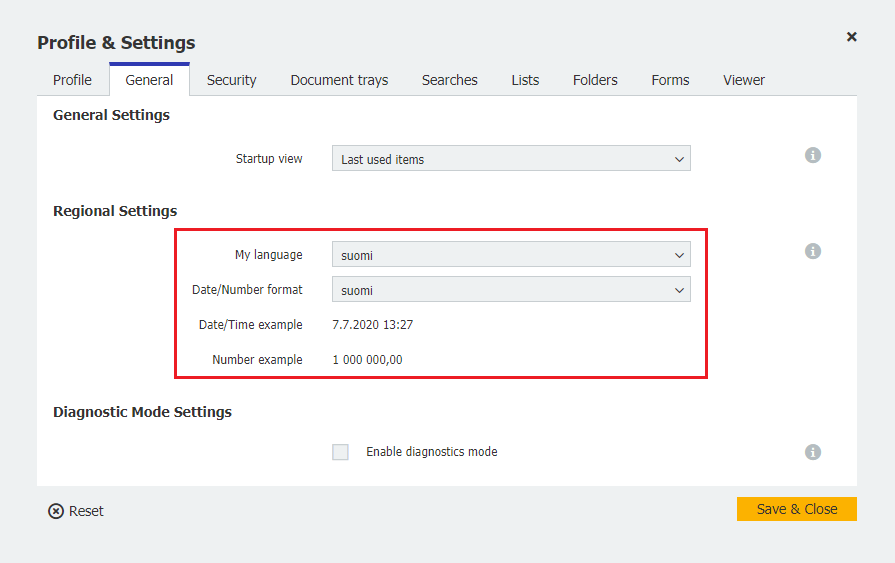Go to the Document trays tab

339,80
